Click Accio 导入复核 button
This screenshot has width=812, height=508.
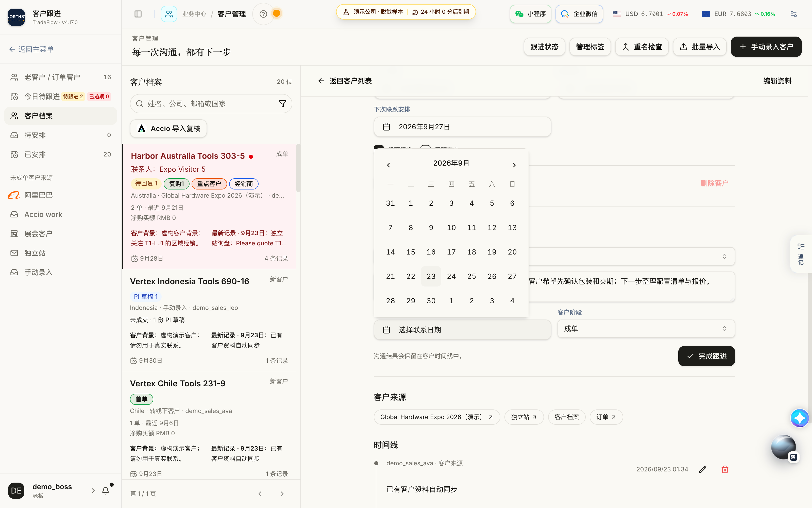[168, 129]
